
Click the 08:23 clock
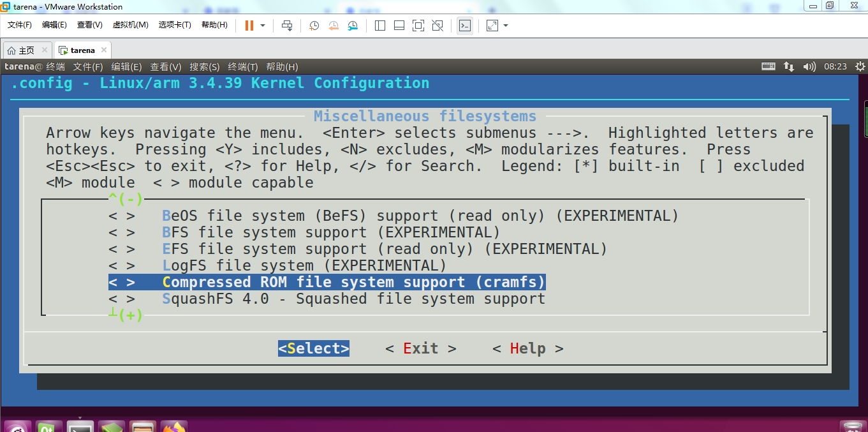click(x=835, y=66)
